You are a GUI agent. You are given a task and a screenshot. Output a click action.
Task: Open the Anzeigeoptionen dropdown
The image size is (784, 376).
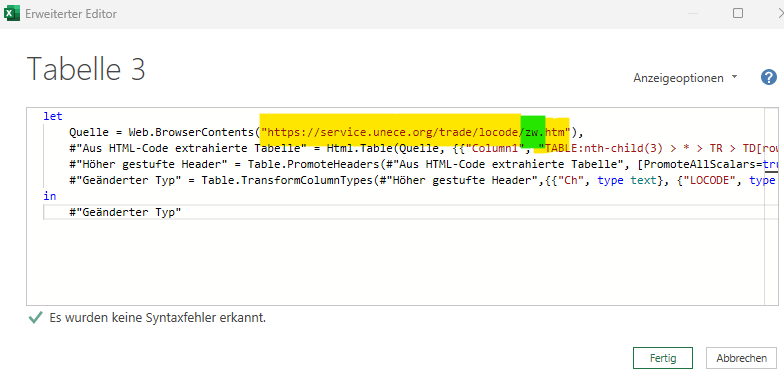(685, 78)
